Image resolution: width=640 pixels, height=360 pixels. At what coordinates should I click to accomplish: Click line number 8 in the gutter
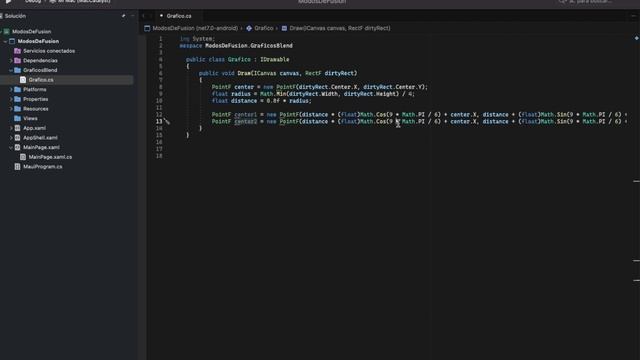click(x=160, y=87)
